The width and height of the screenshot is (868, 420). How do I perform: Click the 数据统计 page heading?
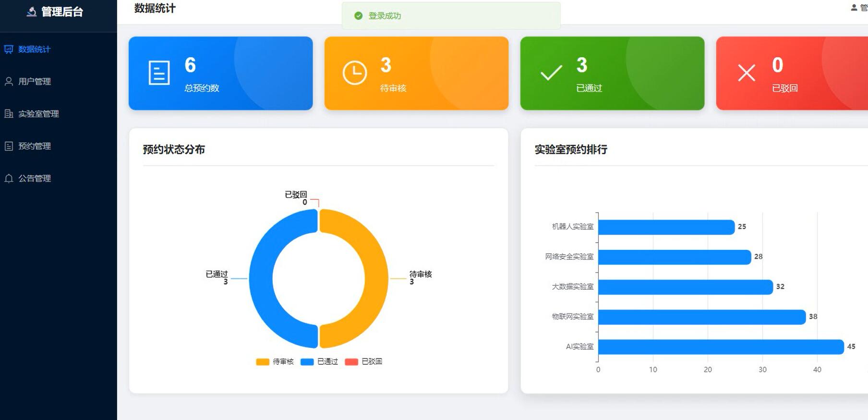click(x=155, y=8)
